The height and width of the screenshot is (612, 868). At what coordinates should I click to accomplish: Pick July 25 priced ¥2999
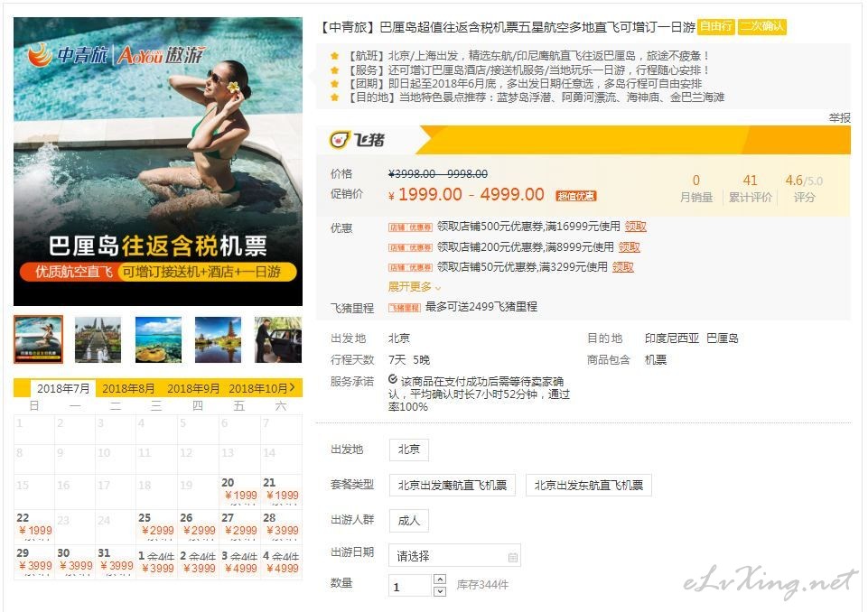click(157, 525)
